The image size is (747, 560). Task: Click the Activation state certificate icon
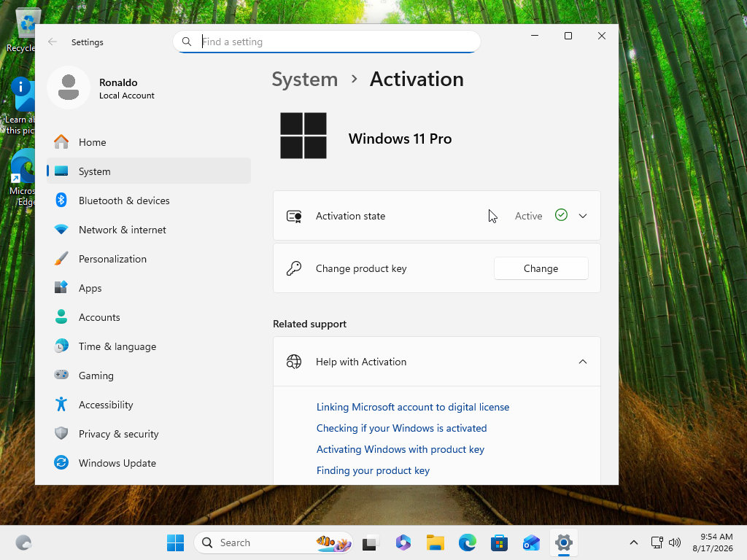(x=294, y=216)
